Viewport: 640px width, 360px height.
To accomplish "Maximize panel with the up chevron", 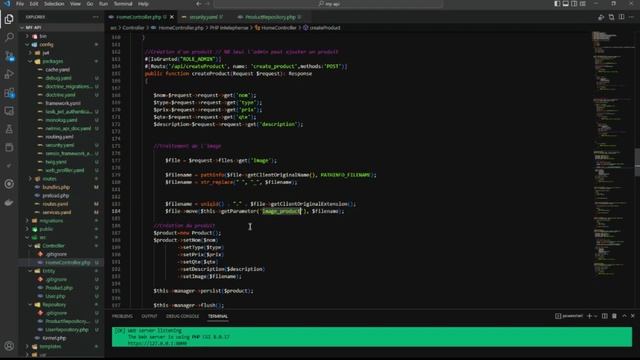I will click(x=624, y=316).
